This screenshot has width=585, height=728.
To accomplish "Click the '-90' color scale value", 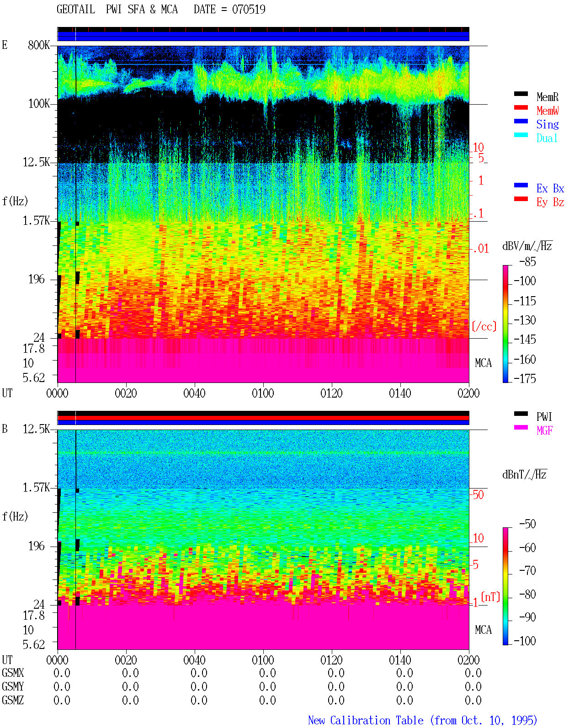I will pos(527,617).
